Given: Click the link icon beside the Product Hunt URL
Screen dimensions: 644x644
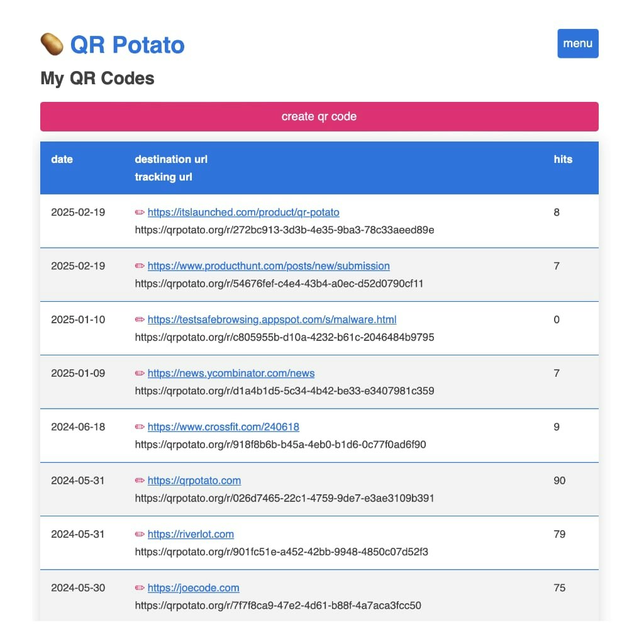Looking at the screenshot, I should [139, 266].
